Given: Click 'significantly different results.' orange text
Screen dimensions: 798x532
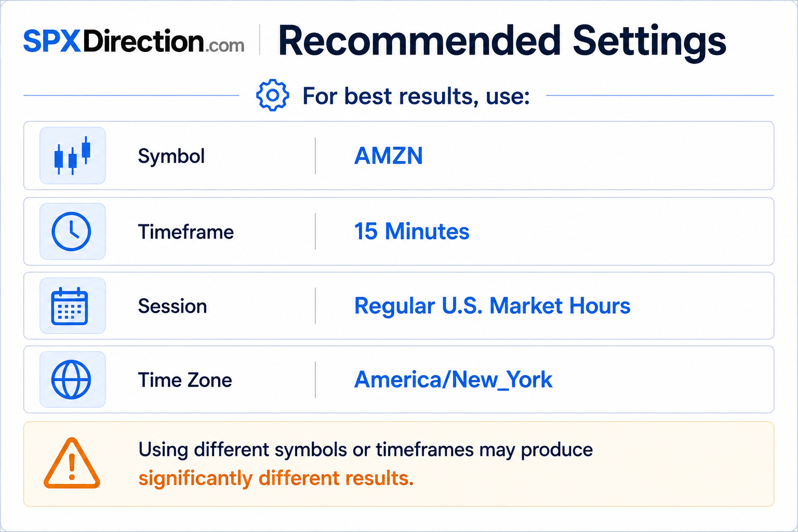Looking at the screenshot, I should pos(276,478).
